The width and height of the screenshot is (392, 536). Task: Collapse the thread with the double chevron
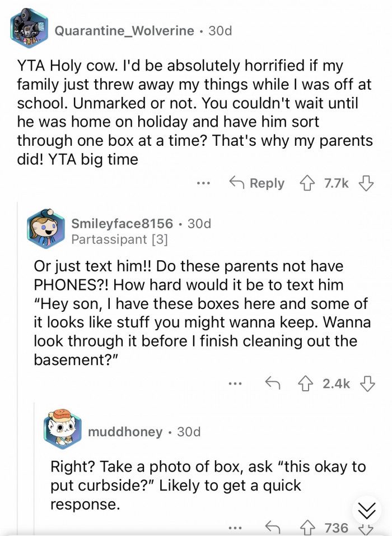pyautogui.click(x=367, y=509)
